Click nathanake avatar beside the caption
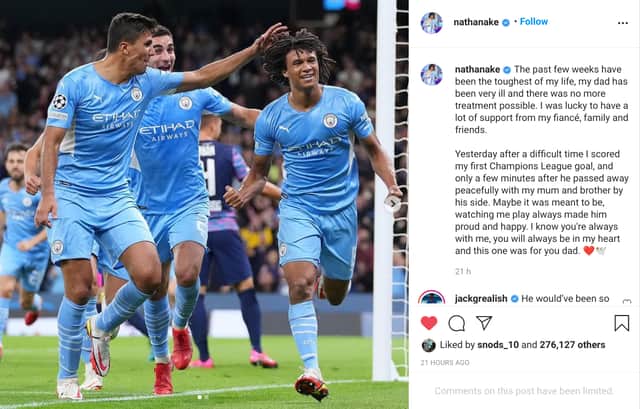Viewport: 640px width, 409px height. [x=431, y=75]
